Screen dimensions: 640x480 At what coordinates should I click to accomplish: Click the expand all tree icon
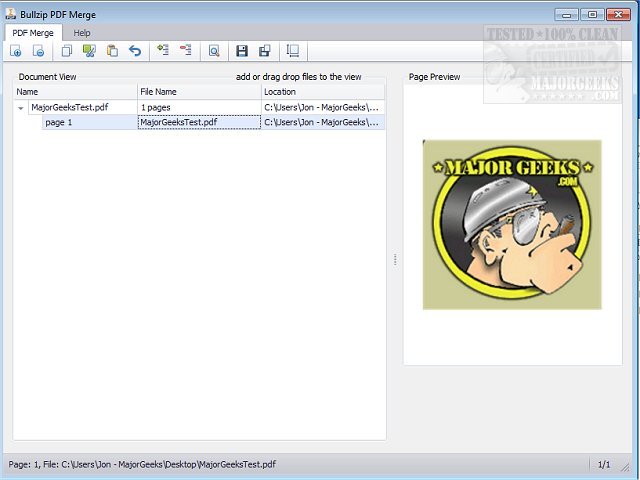click(x=163, y=50)
